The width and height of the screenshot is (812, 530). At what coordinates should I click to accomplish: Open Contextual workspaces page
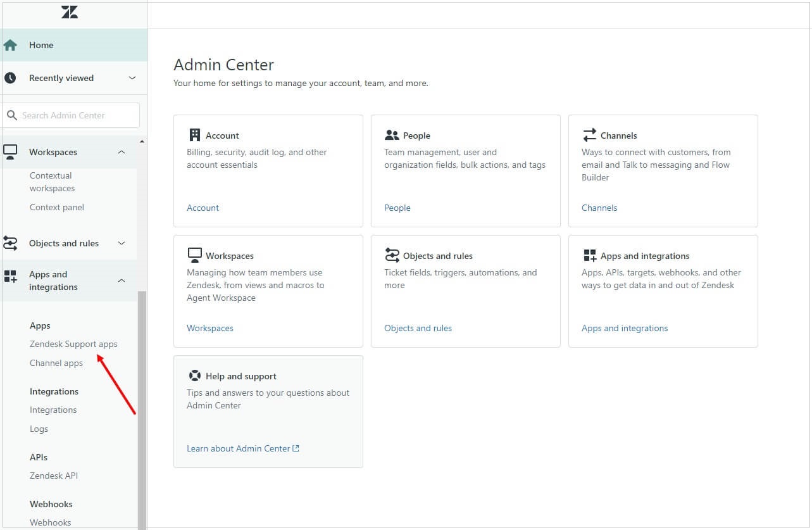click(x=52, y=182)
